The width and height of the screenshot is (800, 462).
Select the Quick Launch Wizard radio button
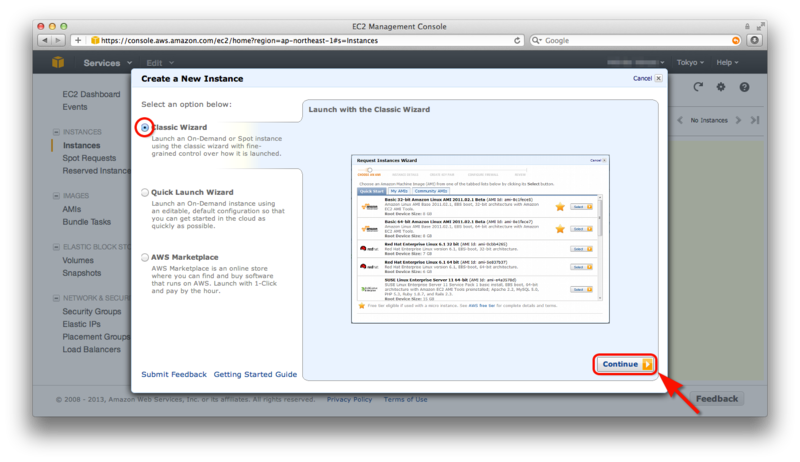(x=145, y=192)
